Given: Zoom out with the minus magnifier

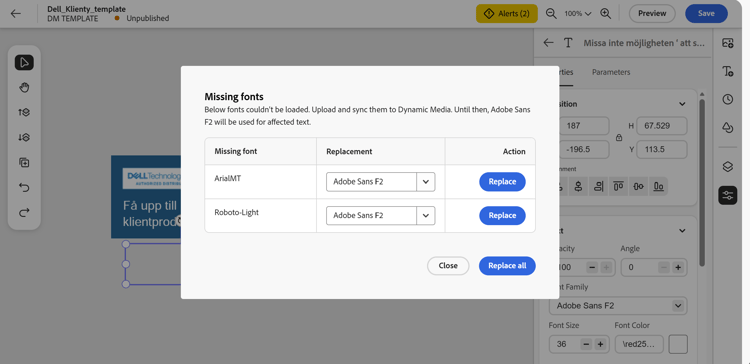Looking at the screenshot, I should tap(551, 13).
